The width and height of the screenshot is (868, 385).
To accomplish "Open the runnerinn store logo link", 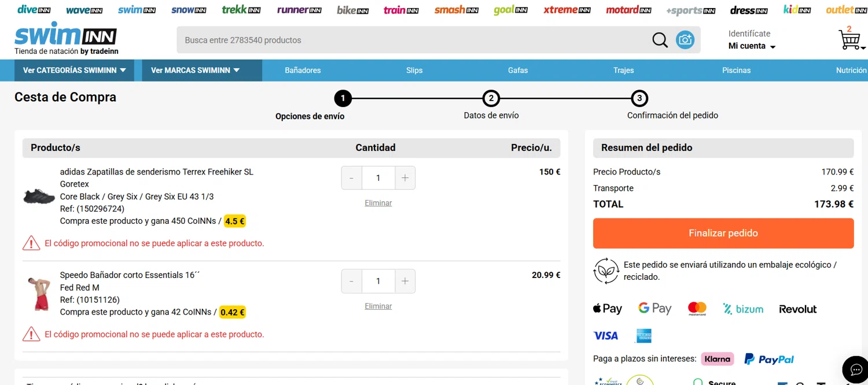I will pyautogui.click(x=299, y=10).
